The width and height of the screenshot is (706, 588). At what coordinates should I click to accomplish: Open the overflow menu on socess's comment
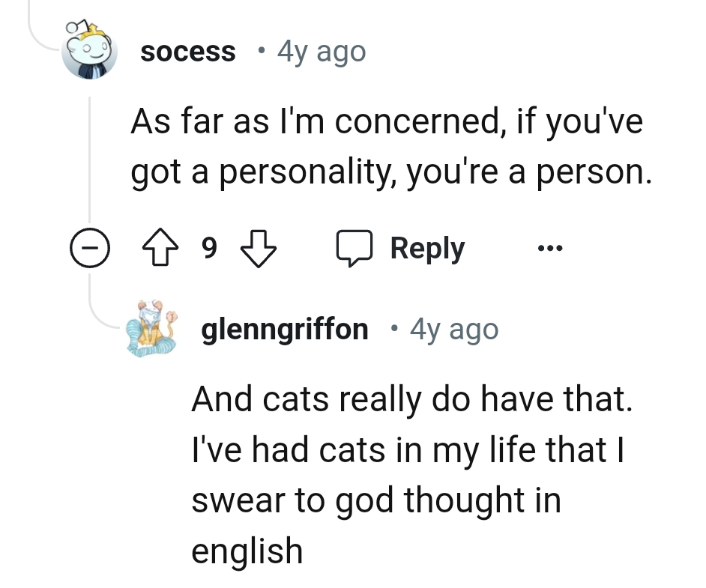(x=549, y=247)
